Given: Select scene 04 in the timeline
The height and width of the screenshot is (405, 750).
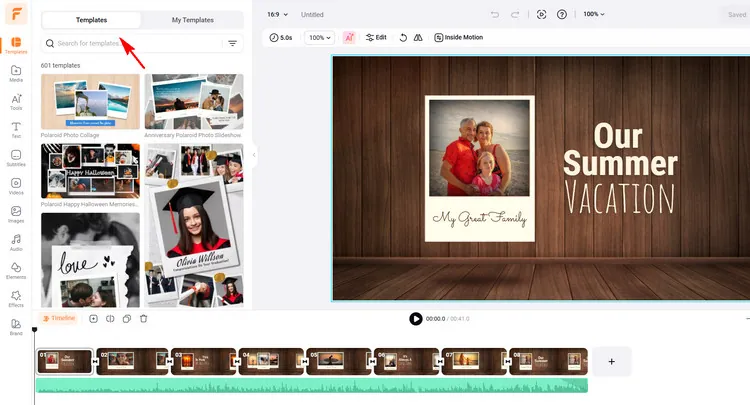Looking at the screenshot, I should pos(271,361).
